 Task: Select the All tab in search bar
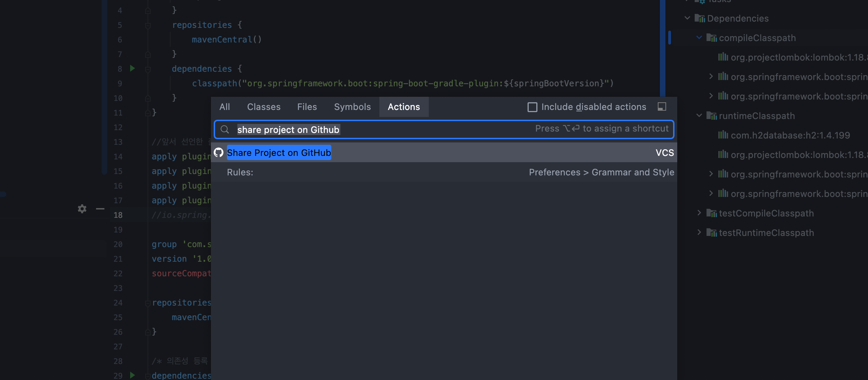[x=224, y=107]
